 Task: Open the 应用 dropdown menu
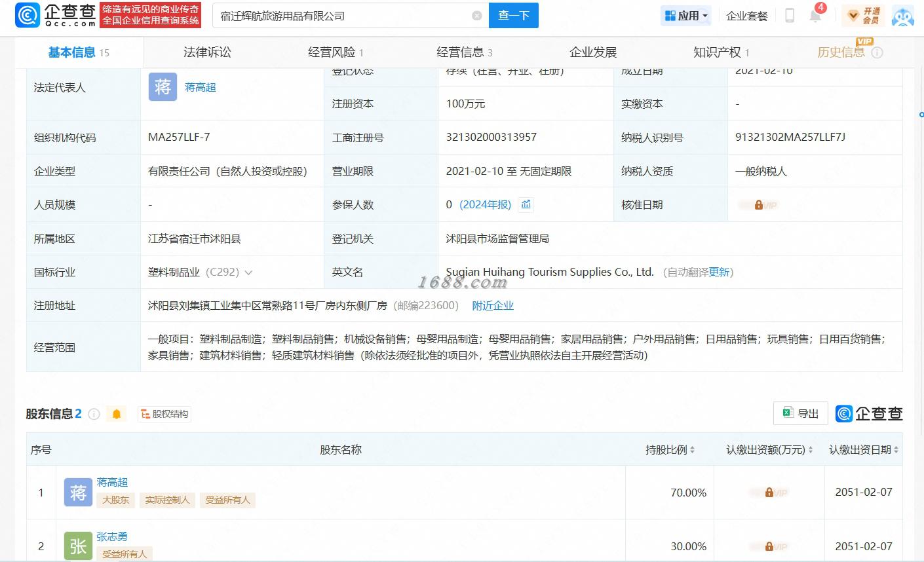coord(686,16)
